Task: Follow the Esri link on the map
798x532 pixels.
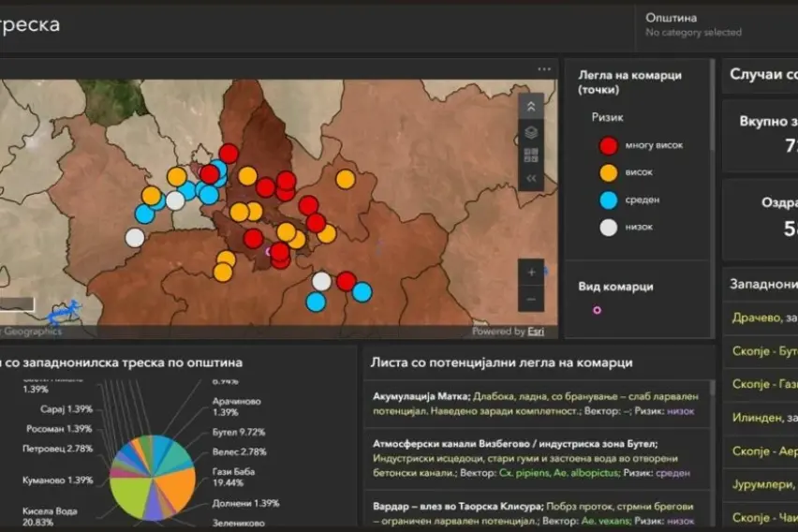Action: (x=536, y=332)
